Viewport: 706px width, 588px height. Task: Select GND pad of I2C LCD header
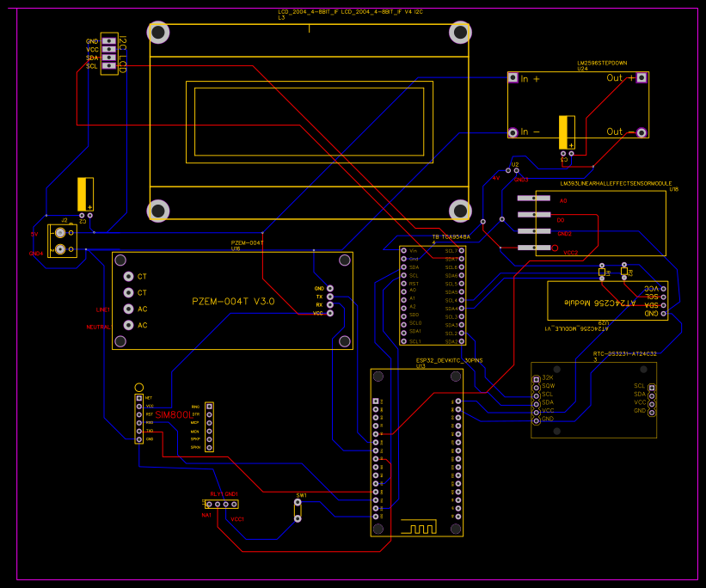point(109,41)
